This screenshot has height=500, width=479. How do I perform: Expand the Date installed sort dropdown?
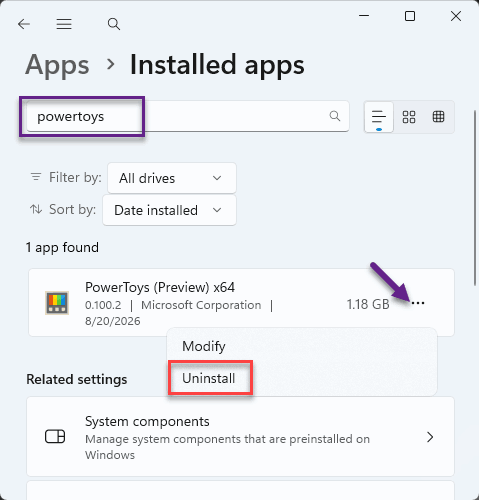169,210
